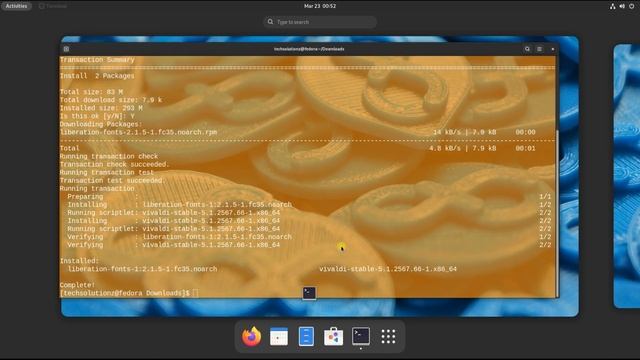Click the Activities button
Screen dimensions: 640x360
pyautogui.click(x=16, y=6)
